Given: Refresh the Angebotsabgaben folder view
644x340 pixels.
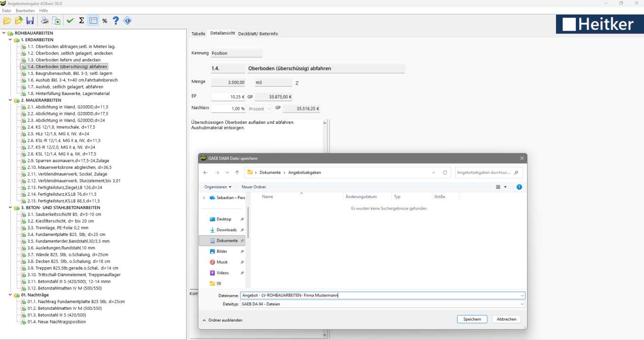Looking at the screenshot, I should [445, 173].
